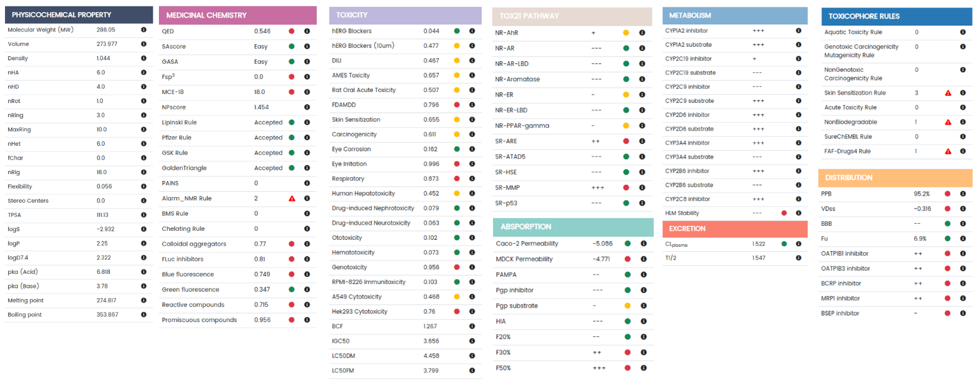Open info icon in T1/2 row

798,258
